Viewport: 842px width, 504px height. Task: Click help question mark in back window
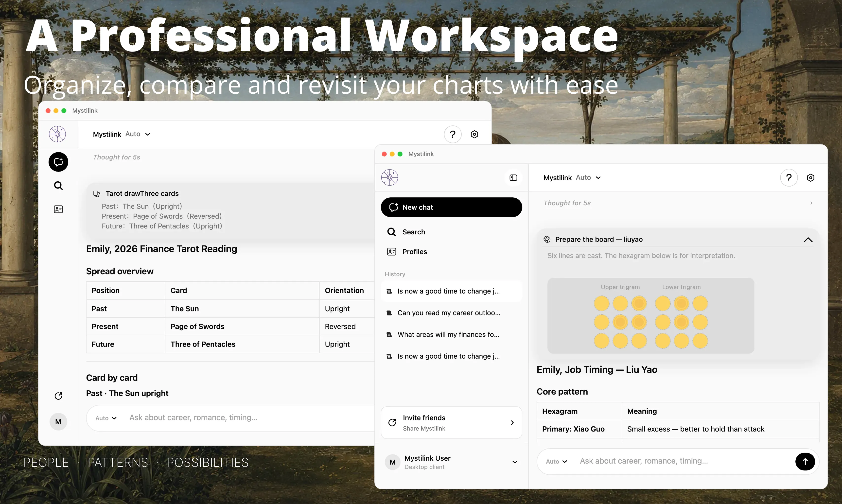[452, 134]
